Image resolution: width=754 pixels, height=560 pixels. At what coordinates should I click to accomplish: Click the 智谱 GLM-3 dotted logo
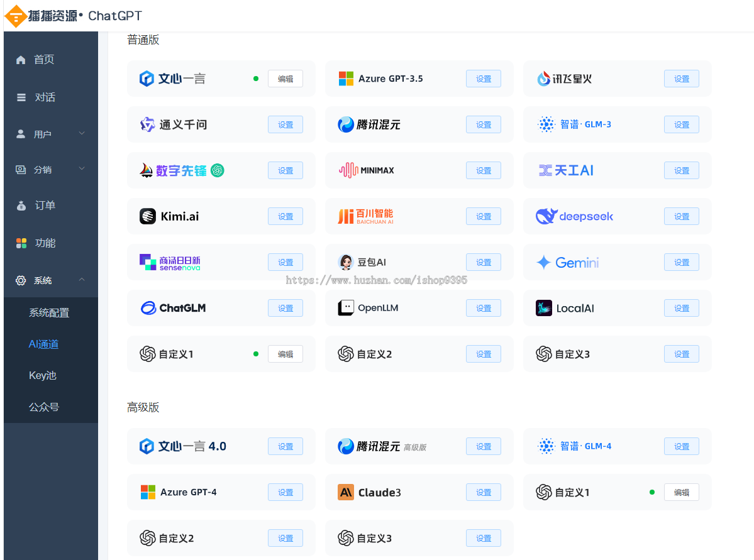546,124
